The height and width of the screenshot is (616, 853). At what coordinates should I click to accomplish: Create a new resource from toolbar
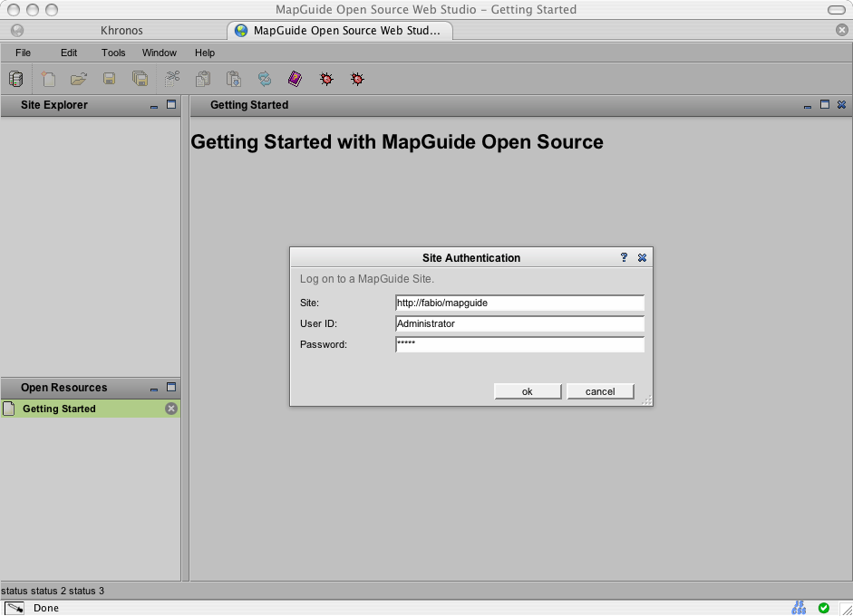[x=48, y=80]
